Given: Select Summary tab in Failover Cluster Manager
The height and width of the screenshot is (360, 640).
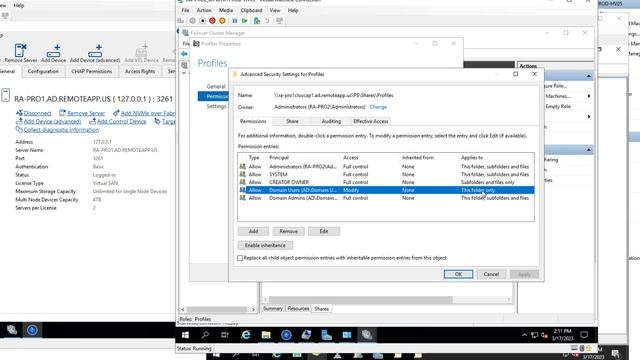Looking at the screenshot, I should 273,309.
